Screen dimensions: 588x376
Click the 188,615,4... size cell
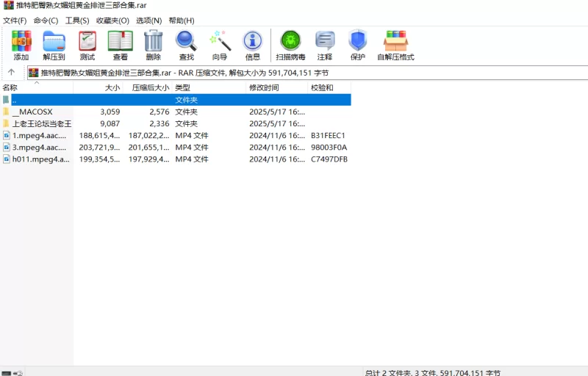[99, 136]
